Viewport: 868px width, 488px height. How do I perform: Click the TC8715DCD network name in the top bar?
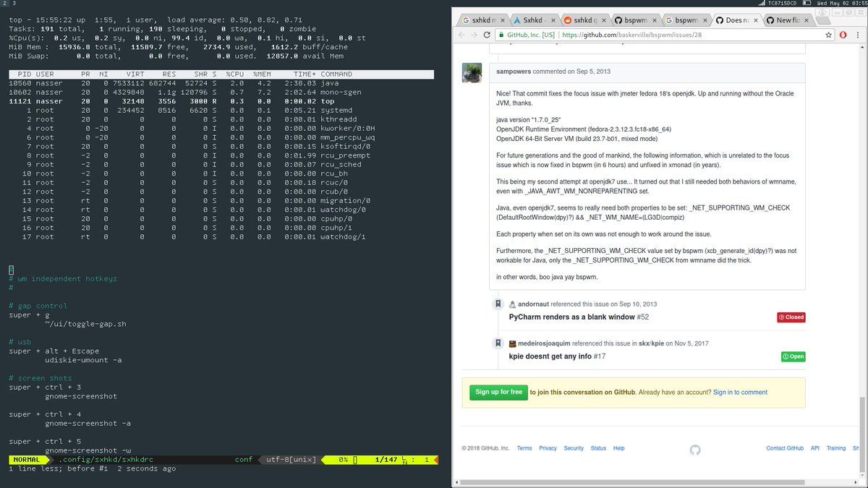(783, 3)
